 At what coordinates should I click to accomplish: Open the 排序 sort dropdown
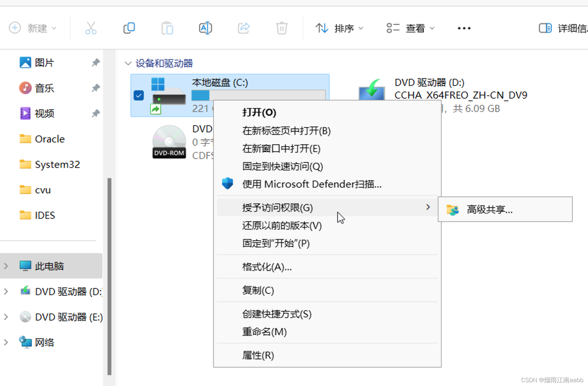339,28
